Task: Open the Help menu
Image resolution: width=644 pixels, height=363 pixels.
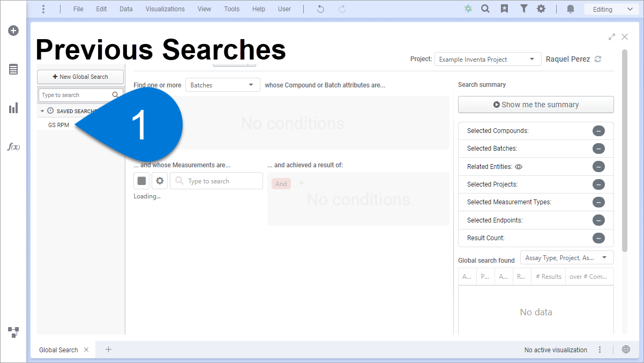Action: 259,9
